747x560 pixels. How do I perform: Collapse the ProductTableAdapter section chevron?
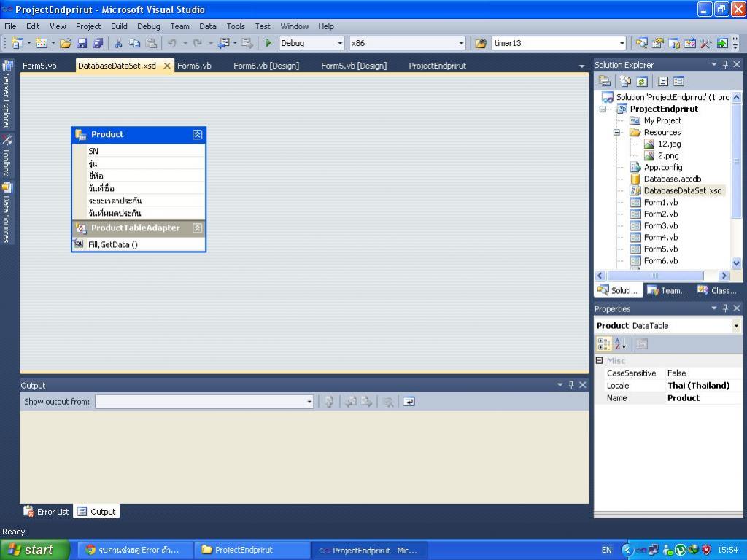(x=197, y=228)
